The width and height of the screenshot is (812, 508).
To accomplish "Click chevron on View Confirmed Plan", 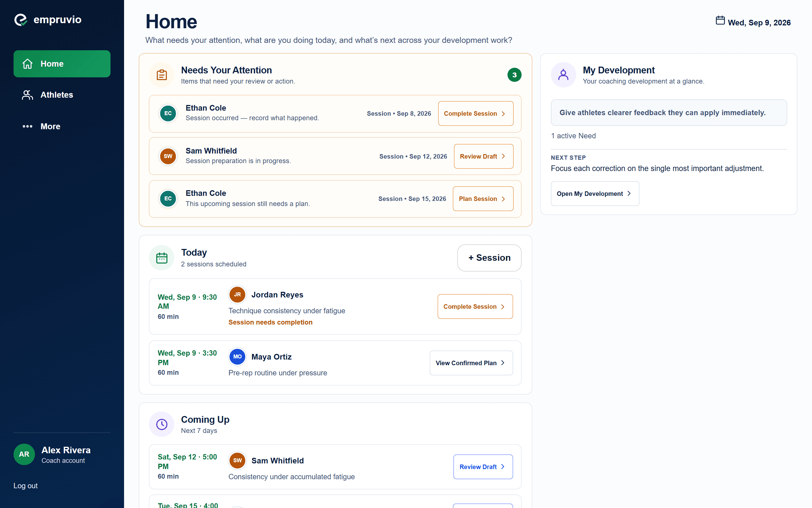I will pyautogui.click(x=503, y=363).
